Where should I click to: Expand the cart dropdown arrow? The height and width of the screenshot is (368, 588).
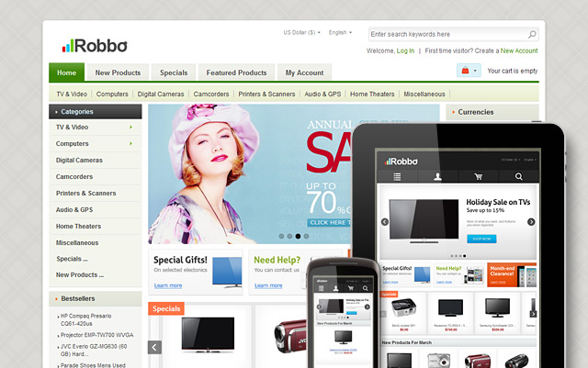[475, 71]
